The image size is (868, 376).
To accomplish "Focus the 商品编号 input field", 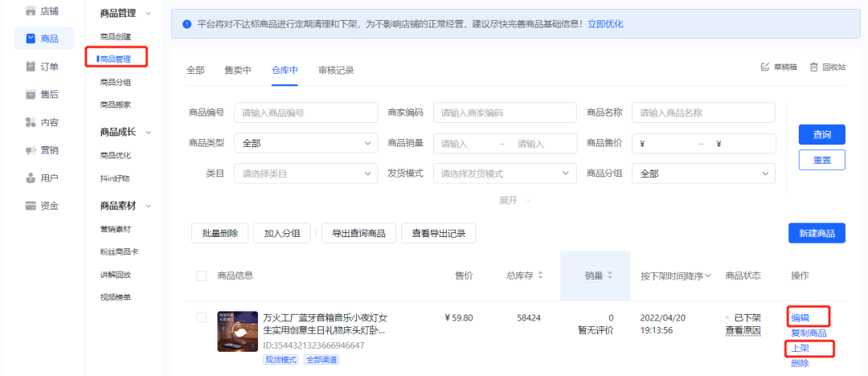I will (306, 113).
